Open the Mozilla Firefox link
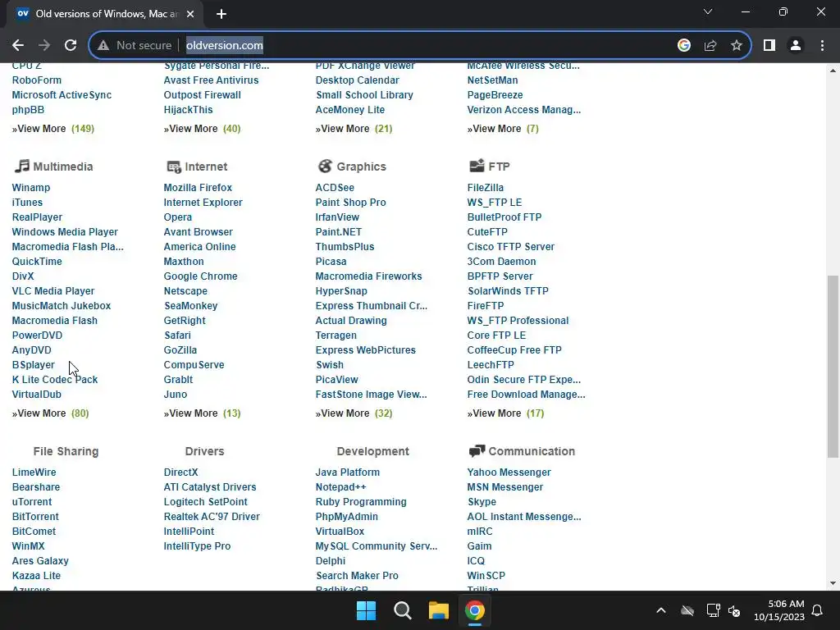The width and height of the screenshot is (840, 630). (198, 188)
